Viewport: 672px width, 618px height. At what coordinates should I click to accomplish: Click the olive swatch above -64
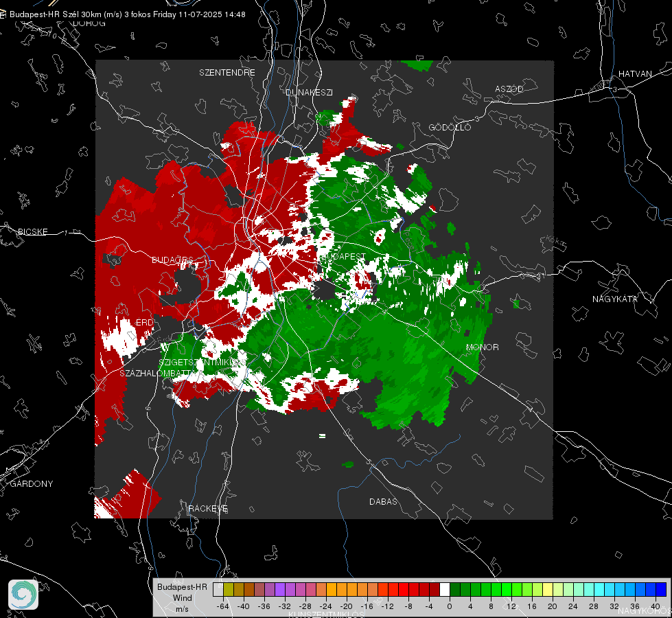[229, 590]
